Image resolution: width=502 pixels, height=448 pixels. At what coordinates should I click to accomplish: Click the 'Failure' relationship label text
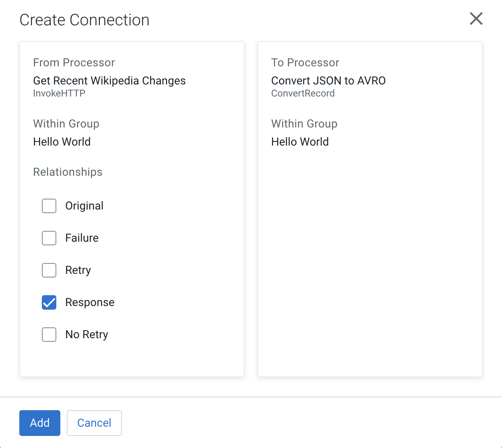(x=82, y=238)
